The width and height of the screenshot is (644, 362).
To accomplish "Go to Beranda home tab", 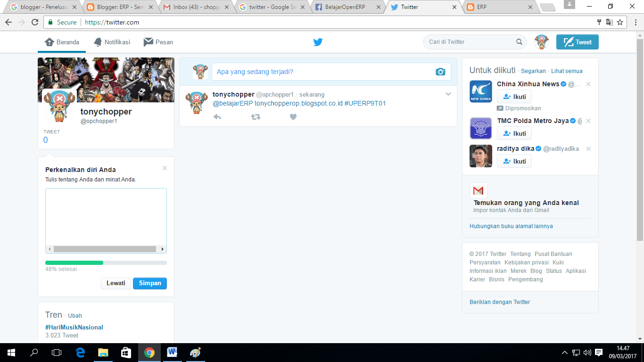I will coord(62,42).
